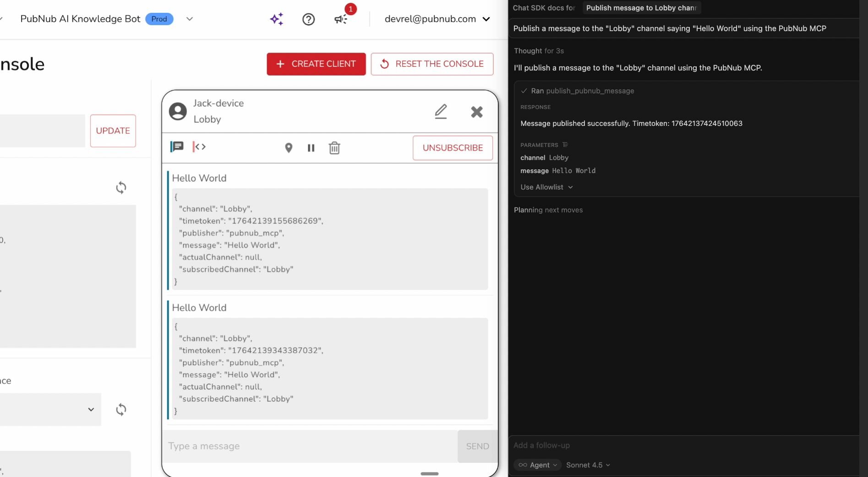Click the presence location pin icon

(289, 148)
